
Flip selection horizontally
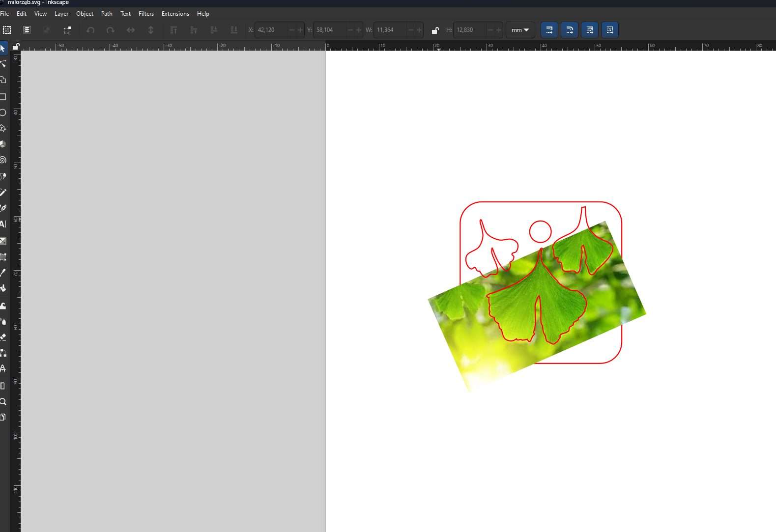[131, 30]
